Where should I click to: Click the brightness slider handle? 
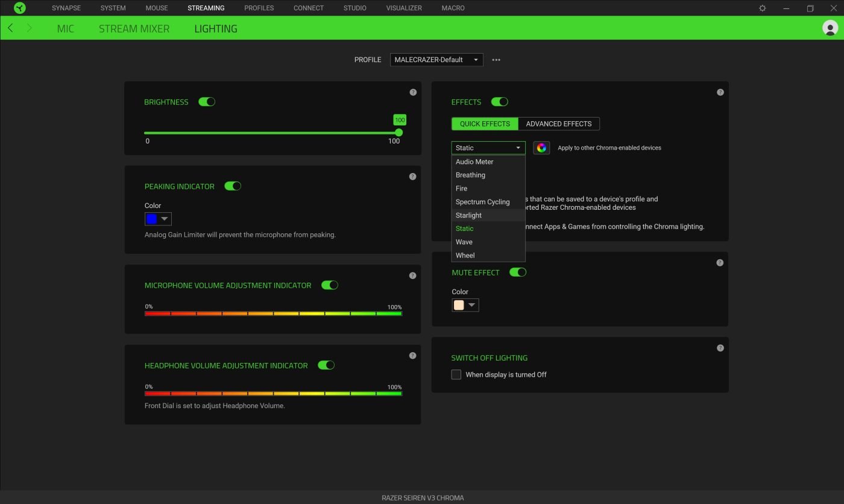point(398,133)
